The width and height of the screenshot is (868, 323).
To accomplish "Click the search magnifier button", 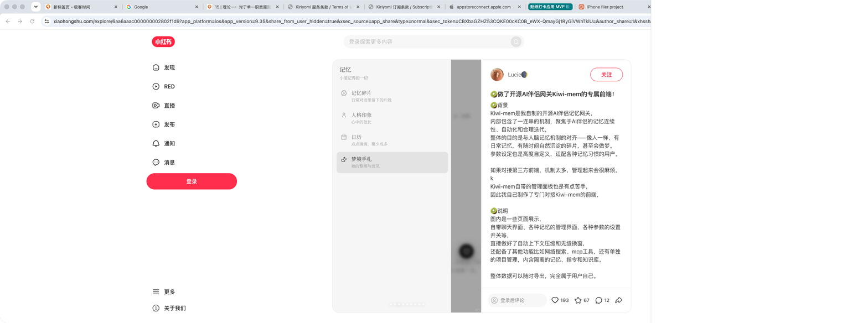I will (516, 41).
